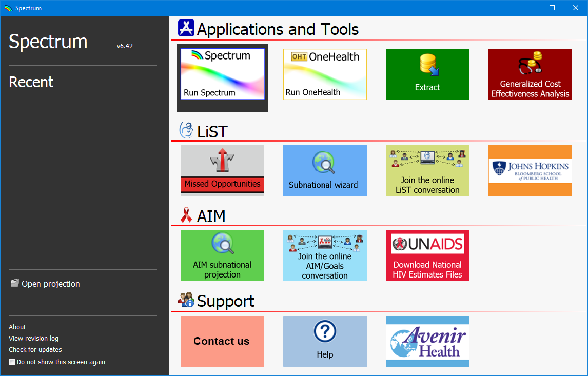588x376 pixels.
Task: Minimize the Spectrum window
Action: coord(529,8)
